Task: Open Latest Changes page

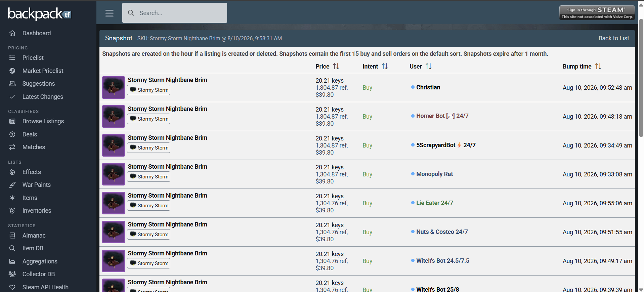Action: pyautogui.click(x=43, y=97)
